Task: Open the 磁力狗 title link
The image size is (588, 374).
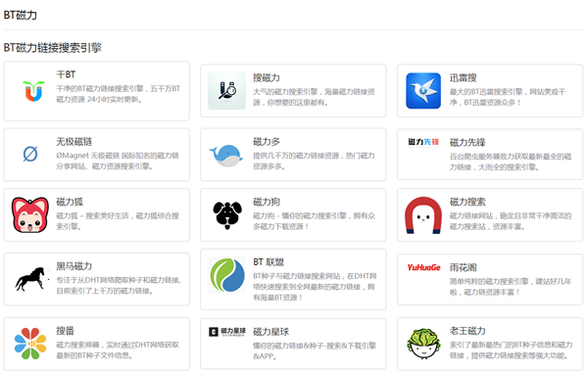Action: [x=267, y=202]
